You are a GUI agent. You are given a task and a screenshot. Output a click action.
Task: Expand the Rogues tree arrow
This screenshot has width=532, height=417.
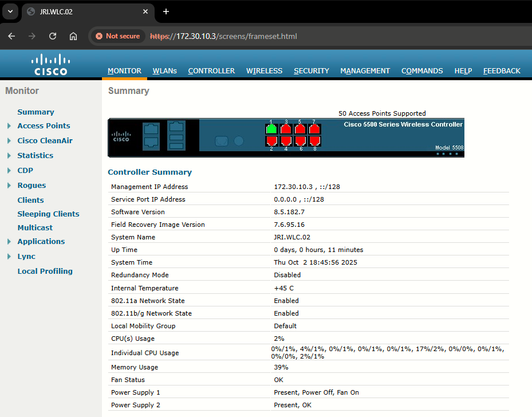click(9, 186)
